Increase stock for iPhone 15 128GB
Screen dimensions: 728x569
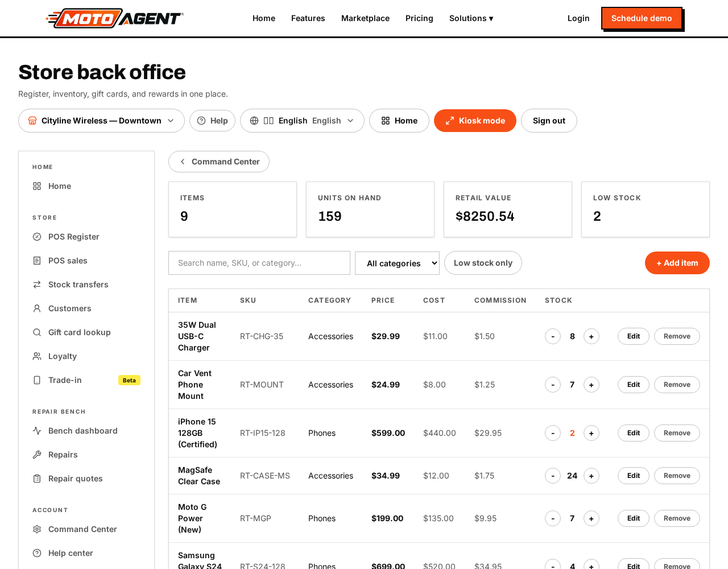click(591, 433)
